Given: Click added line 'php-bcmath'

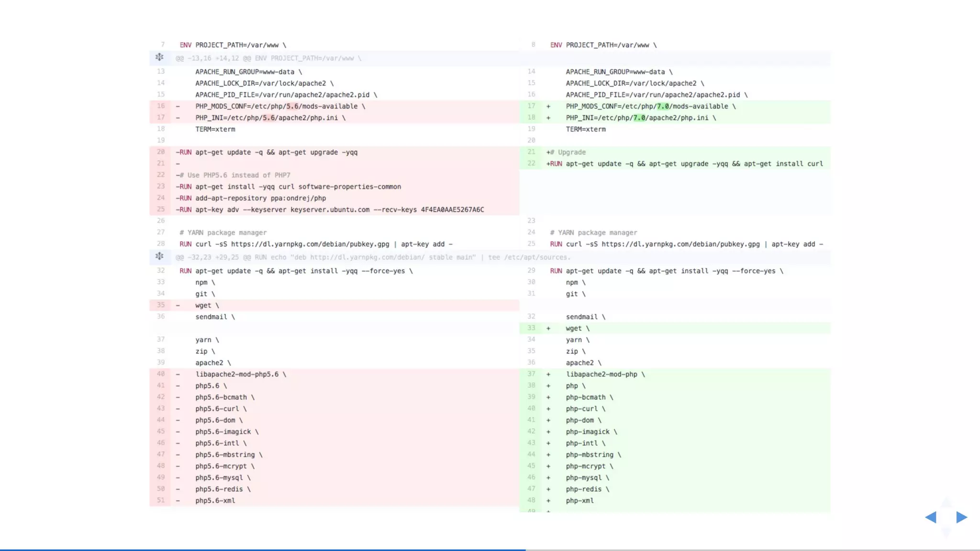Looking at the screenshot, I should (x=675, y=397).
